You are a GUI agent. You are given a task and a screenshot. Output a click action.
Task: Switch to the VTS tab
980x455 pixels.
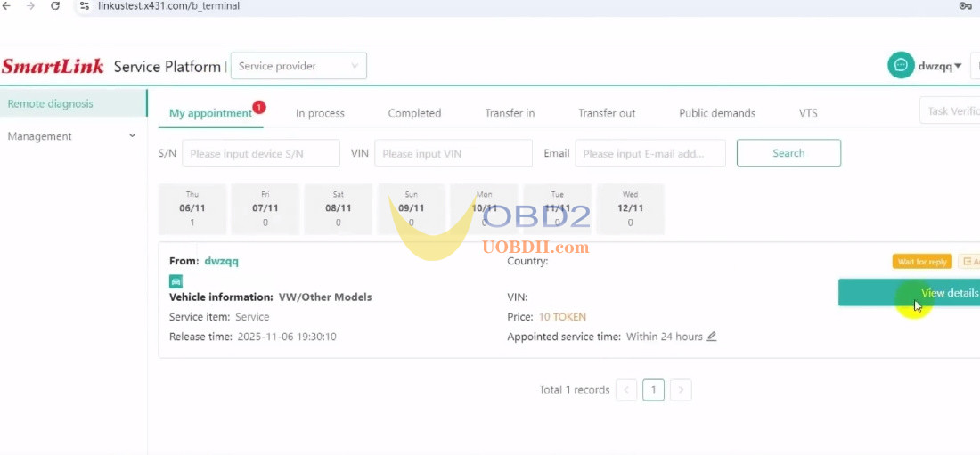click(808, 113)
